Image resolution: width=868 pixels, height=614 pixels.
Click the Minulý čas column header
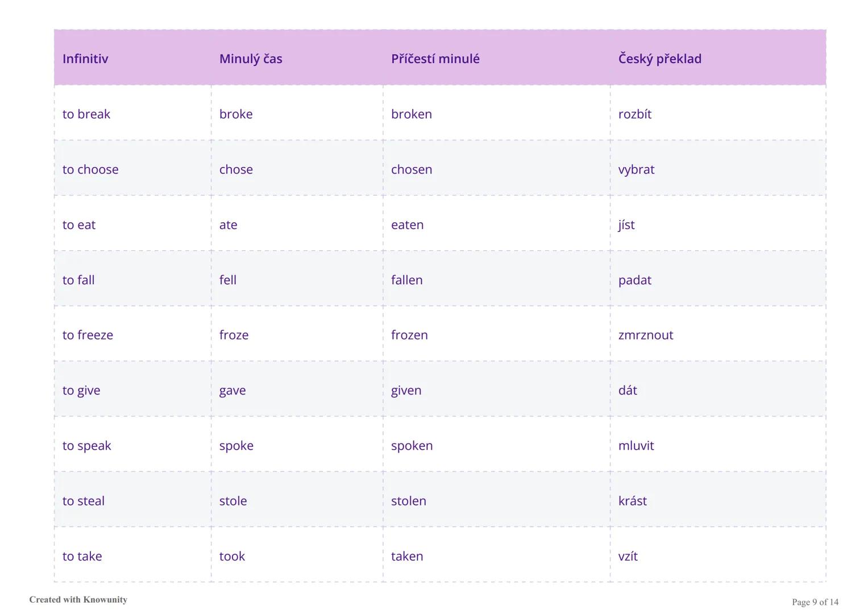[x=251, y=59]
